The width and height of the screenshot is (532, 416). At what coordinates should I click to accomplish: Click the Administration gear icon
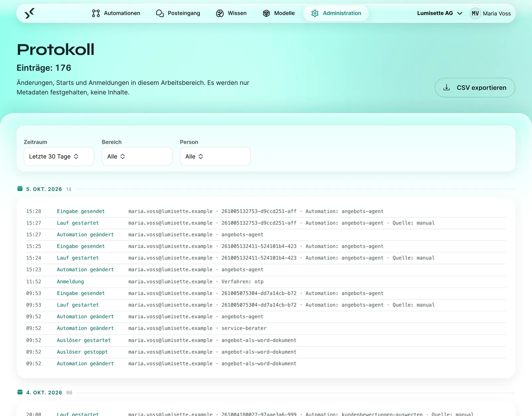[315, 13]
